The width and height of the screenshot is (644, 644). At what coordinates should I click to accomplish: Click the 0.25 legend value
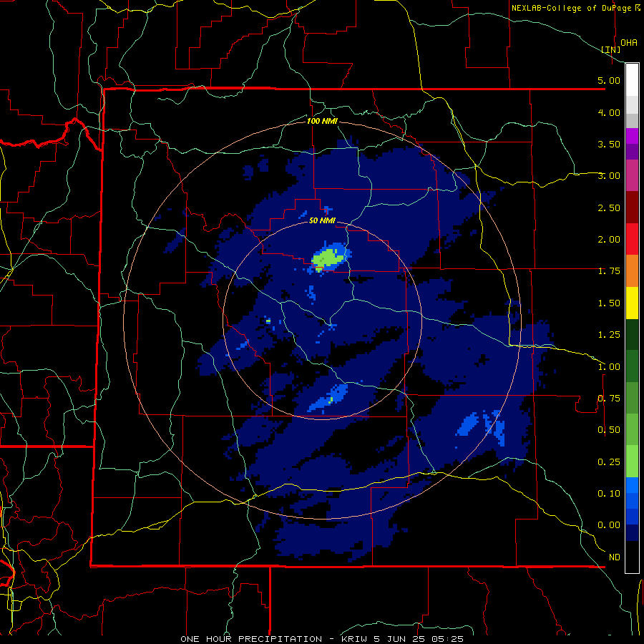(609, 462)
